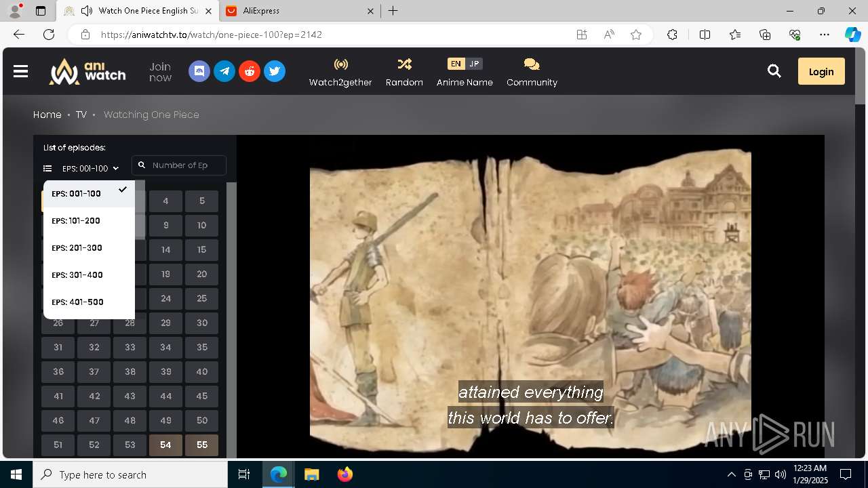The width and height of the screenshot is (868, 488).
Task: Open Edge Settings and more menu
Action: point(825,35)
